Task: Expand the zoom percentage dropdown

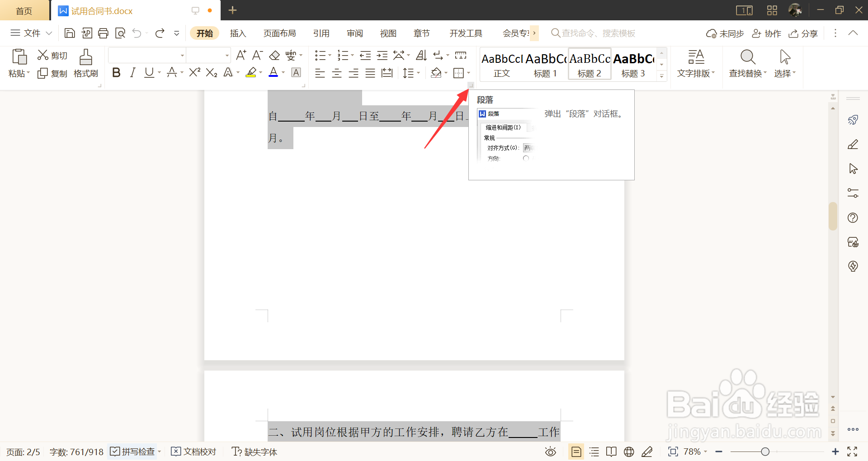Action: [705, 452]
